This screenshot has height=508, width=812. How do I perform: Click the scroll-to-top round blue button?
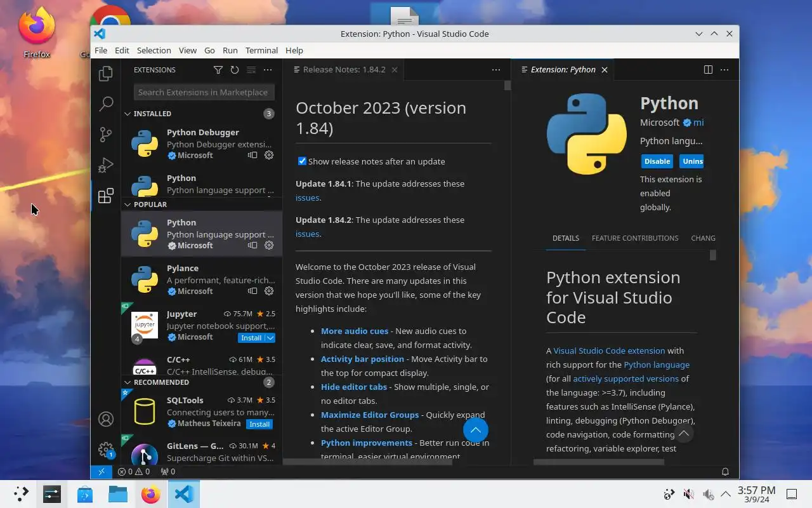click(476, 430)
